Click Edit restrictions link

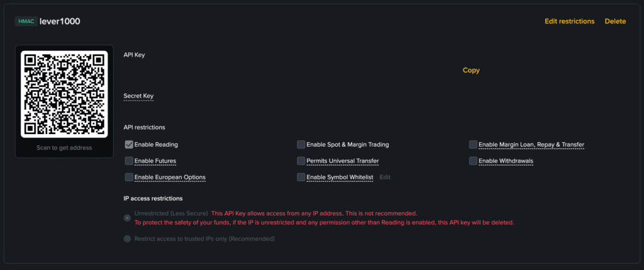569,21
